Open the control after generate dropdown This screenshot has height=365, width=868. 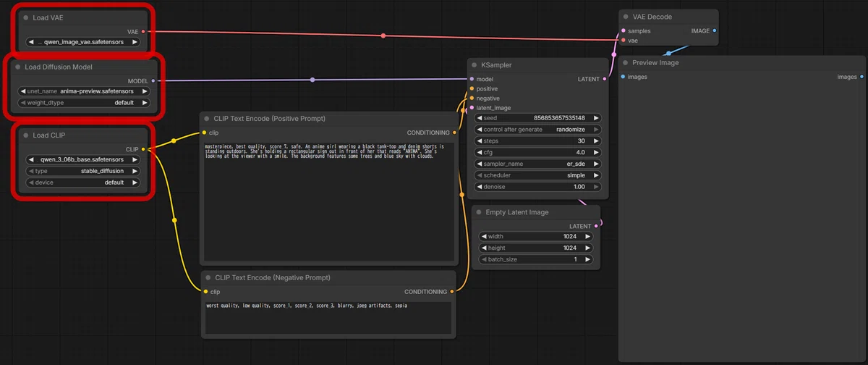pos(537,130)
